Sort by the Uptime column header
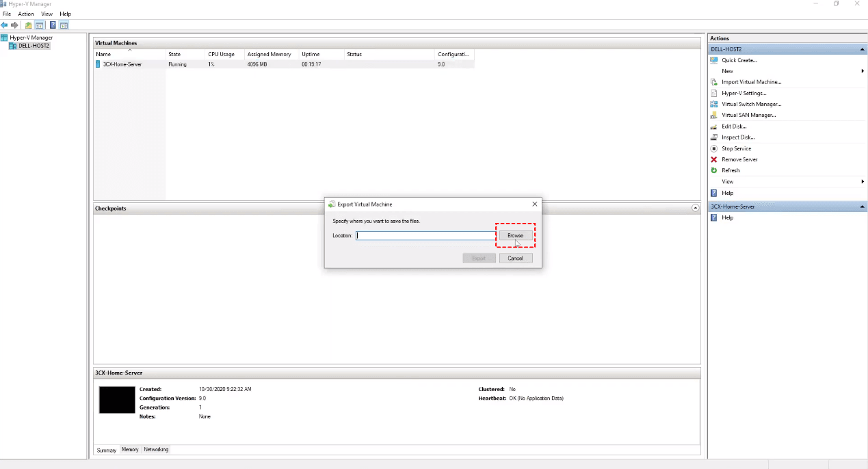 tap(321, 54)
